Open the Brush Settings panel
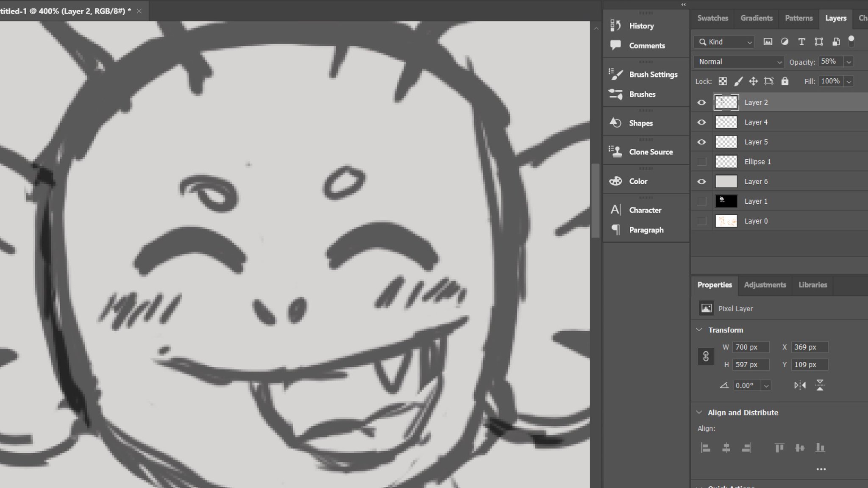Screen dimensions: 868x488 [x=653, y=74]
